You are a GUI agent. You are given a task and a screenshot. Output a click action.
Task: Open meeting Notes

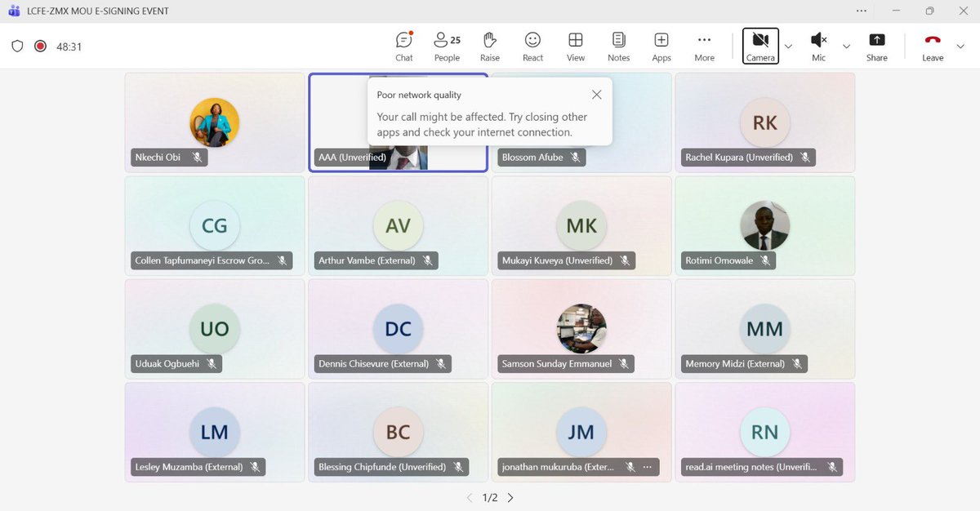pos(619,47)
